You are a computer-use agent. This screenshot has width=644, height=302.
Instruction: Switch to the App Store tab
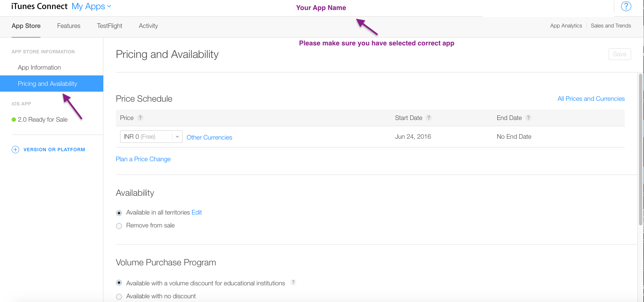(26, 26)
